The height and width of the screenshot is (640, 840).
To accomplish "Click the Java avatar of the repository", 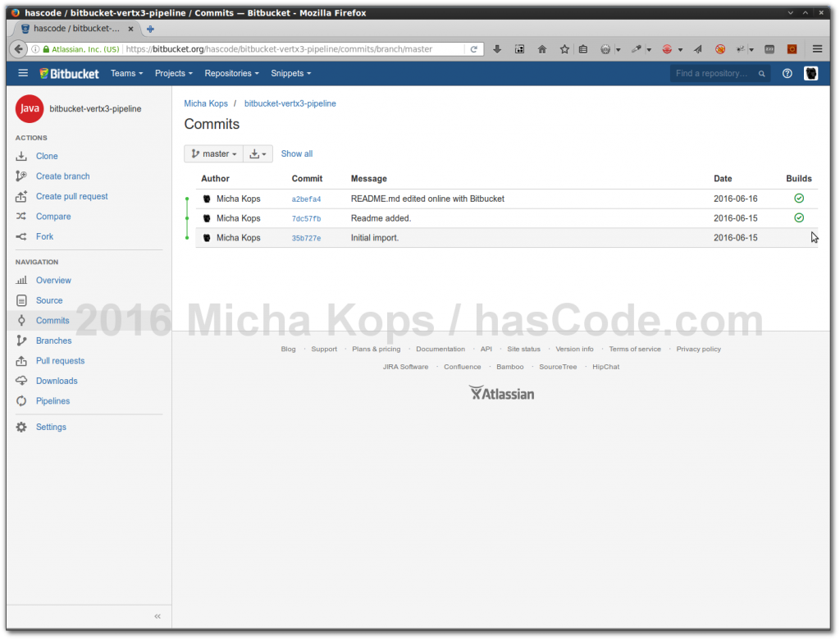I will (29, 108).
